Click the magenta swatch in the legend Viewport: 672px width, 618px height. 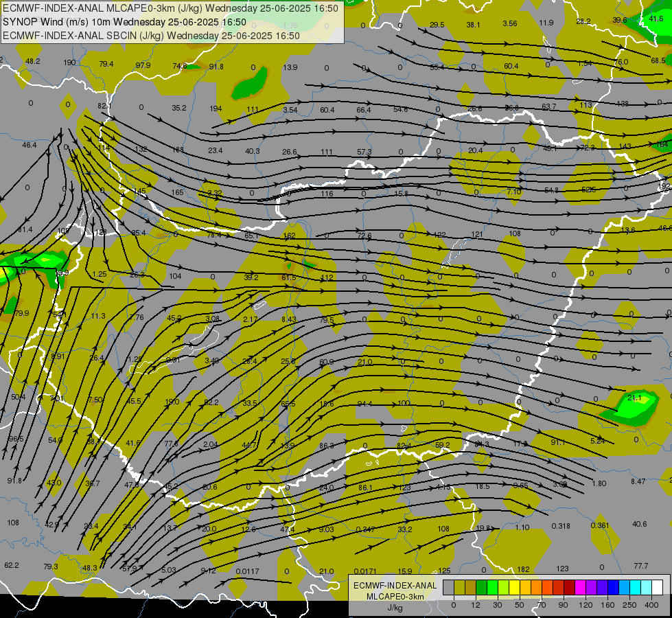[x=580, y=588]
